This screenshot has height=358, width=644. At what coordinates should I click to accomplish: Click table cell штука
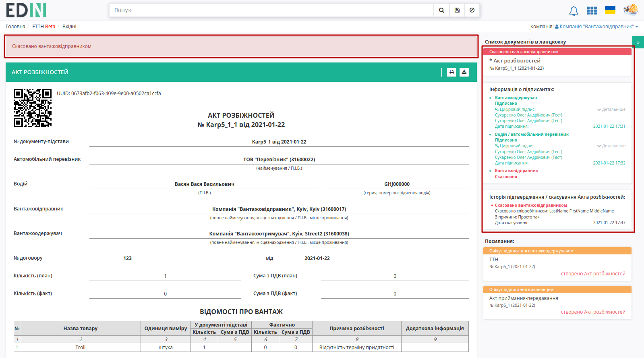click(x=166, y=348)
